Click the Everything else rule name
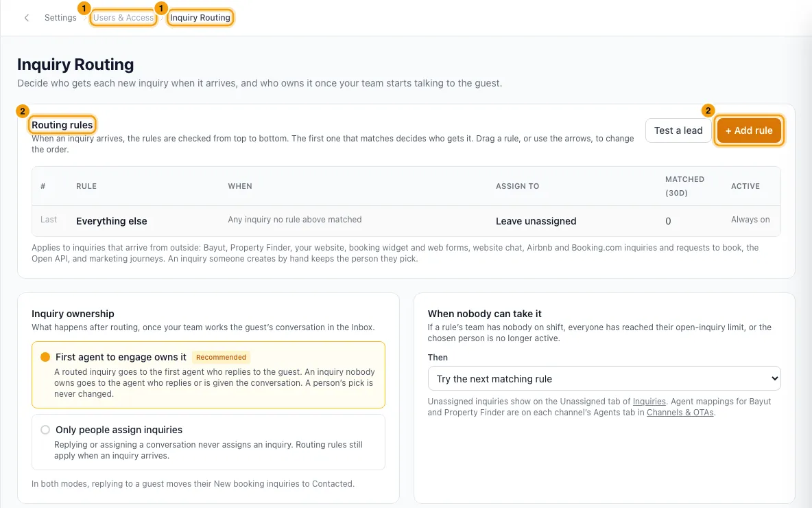The width and height of the screenshot is (812, 508). pos(111,221)
